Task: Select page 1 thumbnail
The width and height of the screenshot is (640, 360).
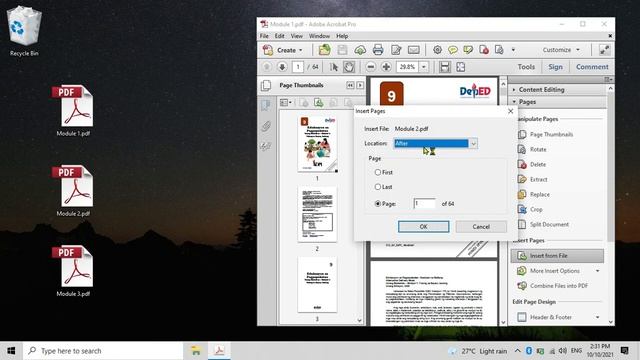Action: coord(317,144)
